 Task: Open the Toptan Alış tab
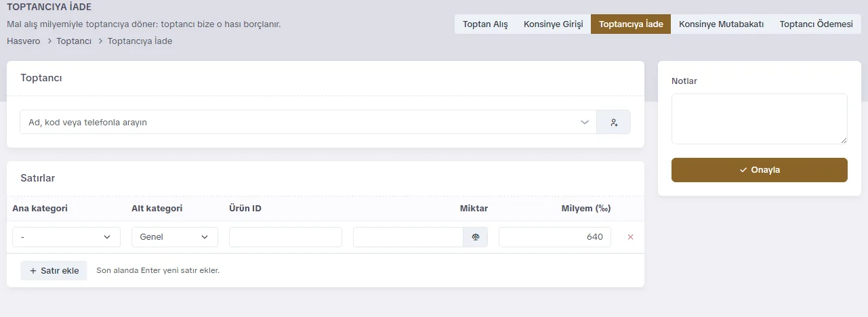(485, 24)
